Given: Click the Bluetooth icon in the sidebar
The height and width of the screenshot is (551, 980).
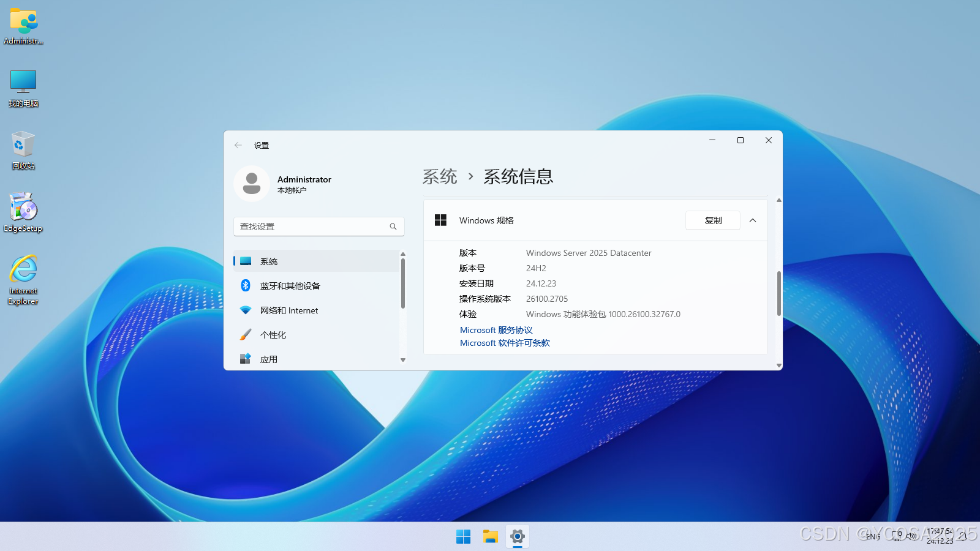Looking at the screenshot, I should coord(246,285).
